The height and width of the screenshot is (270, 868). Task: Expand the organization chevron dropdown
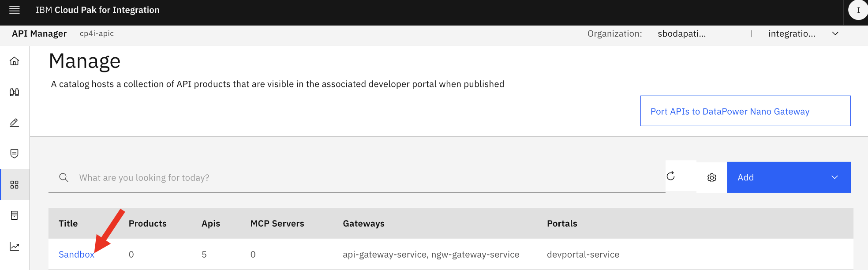click(x=835, y=34)
